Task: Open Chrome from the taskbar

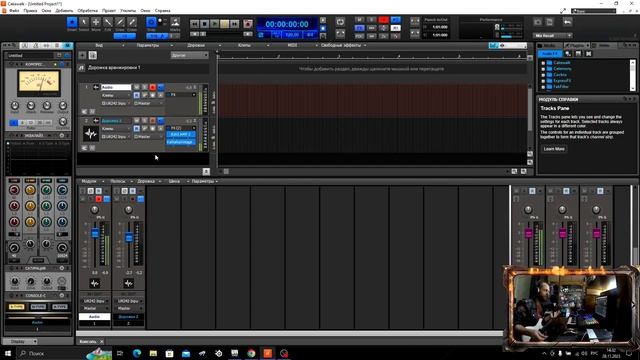Action: 251,353
